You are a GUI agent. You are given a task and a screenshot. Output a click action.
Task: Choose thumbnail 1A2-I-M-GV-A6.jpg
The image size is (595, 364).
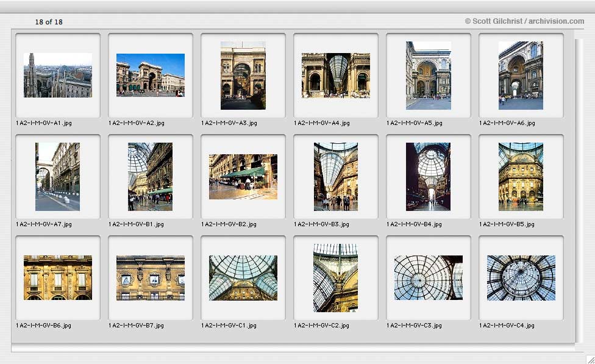pos(521,76)
